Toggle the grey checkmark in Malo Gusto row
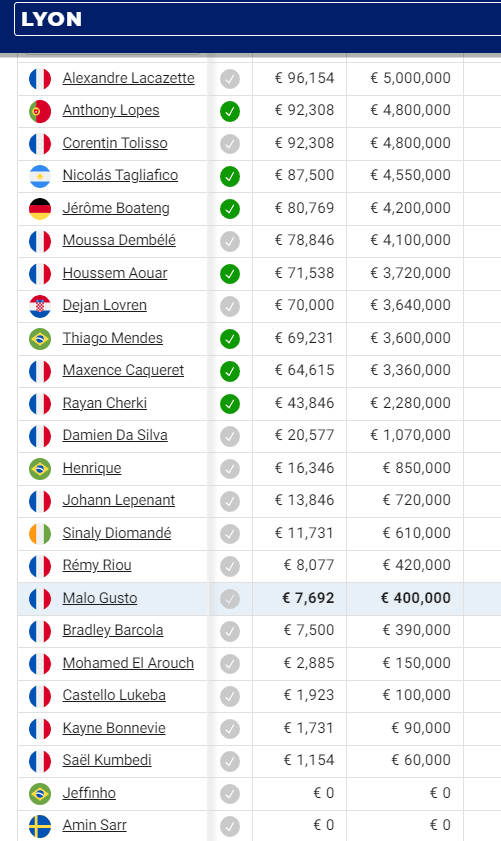 click(x=230, y=599)
